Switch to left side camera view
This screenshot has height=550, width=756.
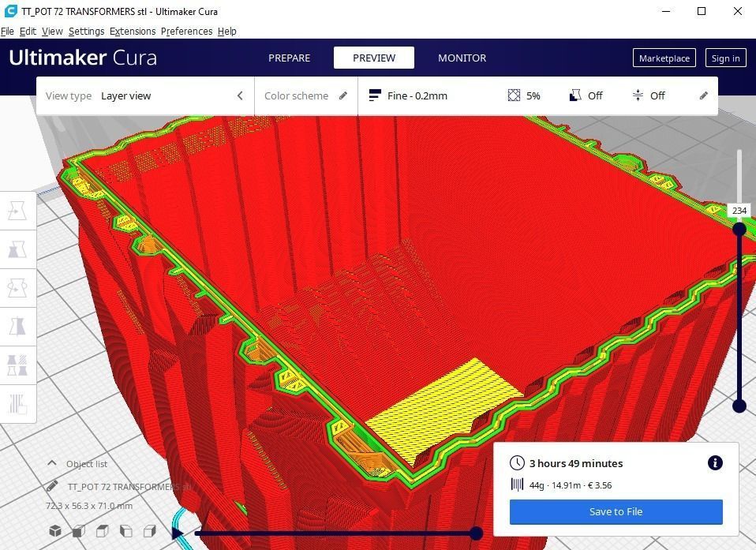click(125, 531)
